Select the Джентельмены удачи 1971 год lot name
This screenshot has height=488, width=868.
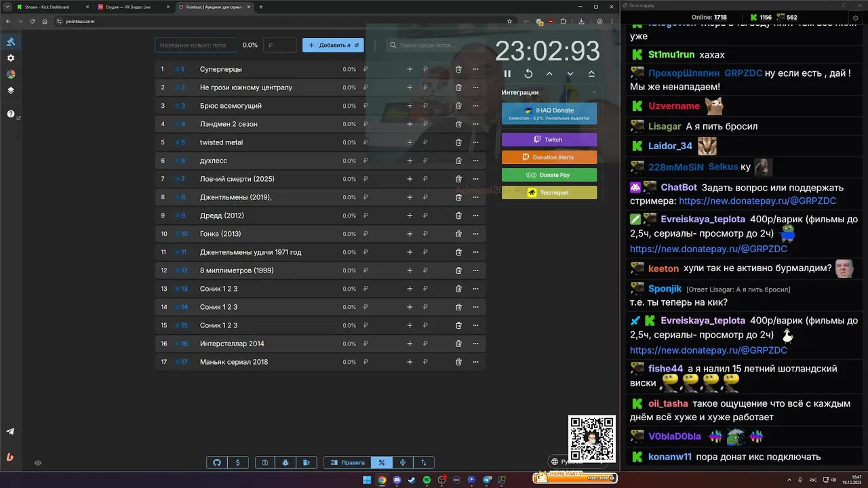(251, 252)
